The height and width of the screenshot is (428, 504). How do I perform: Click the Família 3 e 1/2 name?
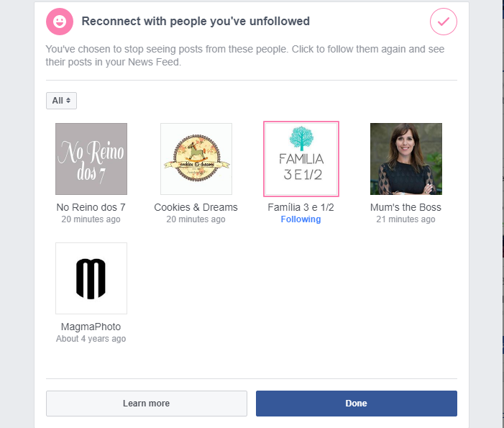coord(301,207)
